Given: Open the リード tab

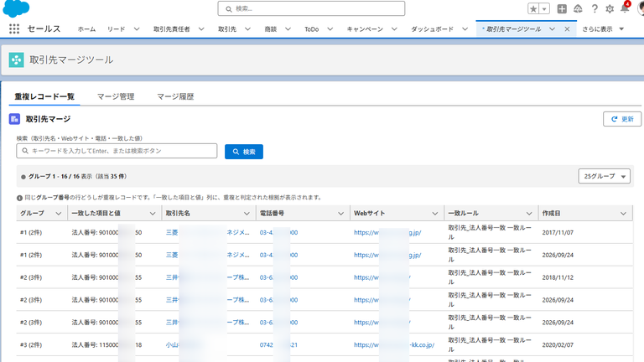Looking at the screenshot, I should click(116, 29).
